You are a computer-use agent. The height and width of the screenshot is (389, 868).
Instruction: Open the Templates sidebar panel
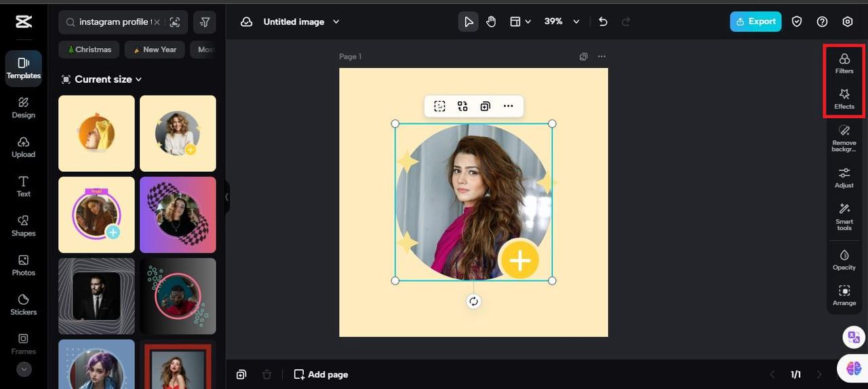(x=24, y=69)
